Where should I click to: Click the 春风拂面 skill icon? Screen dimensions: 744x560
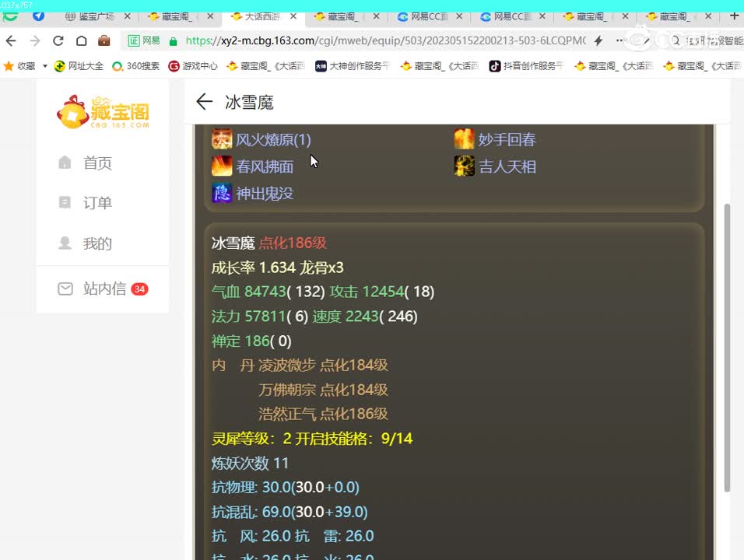click(x=222, y=166)
